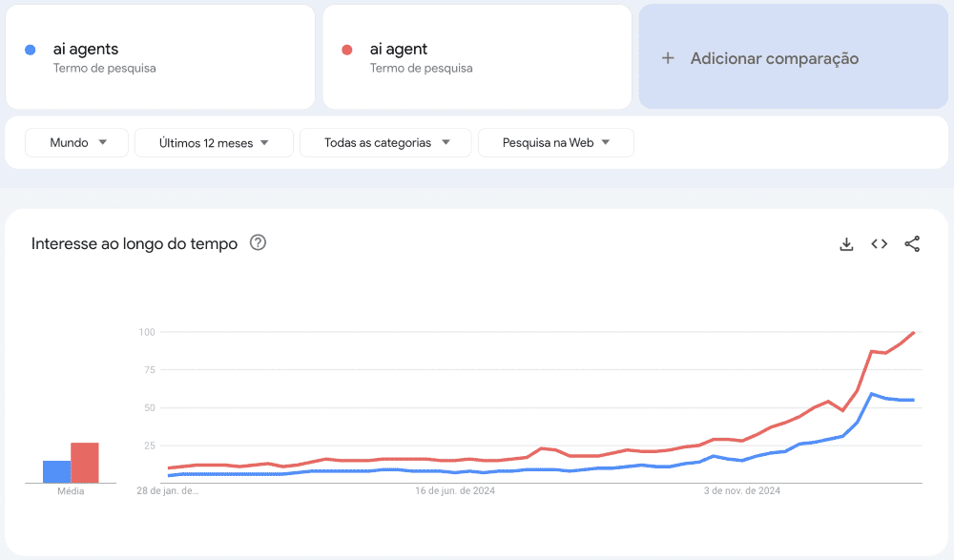
Task: Click the red line peak at 100
Action: (913, 333)
